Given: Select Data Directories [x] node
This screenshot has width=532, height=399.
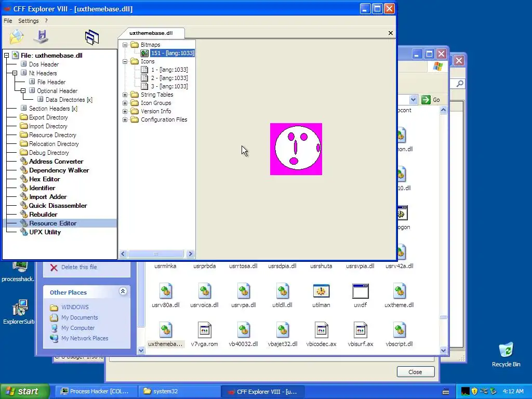Looking at the screenshot, I should (69, 100).
